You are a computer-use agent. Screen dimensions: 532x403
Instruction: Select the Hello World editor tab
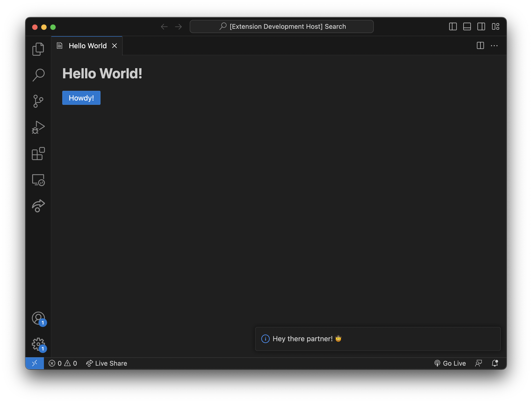(x=88, y=46)
